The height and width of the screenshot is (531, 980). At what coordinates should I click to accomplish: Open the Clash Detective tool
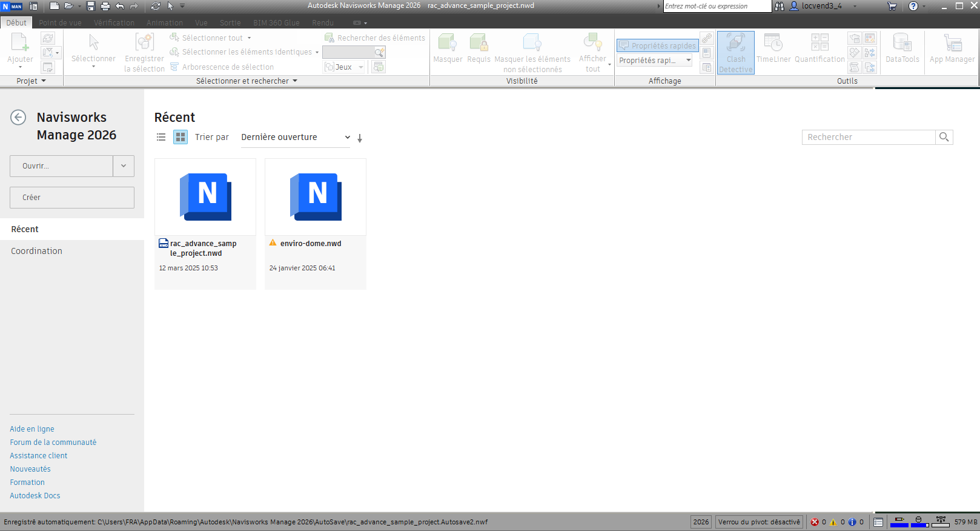coord(736,53)
